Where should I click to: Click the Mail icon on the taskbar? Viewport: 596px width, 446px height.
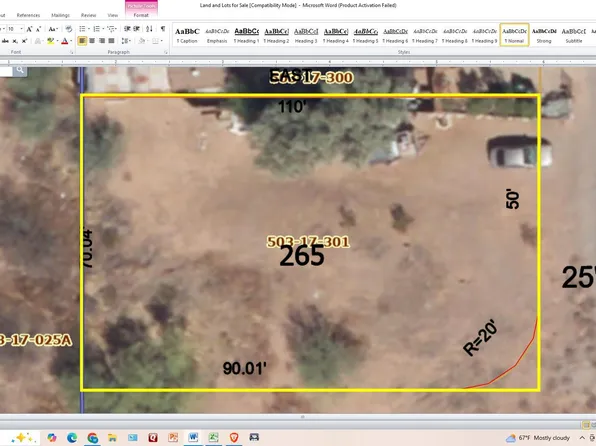[x=133, y=438]
